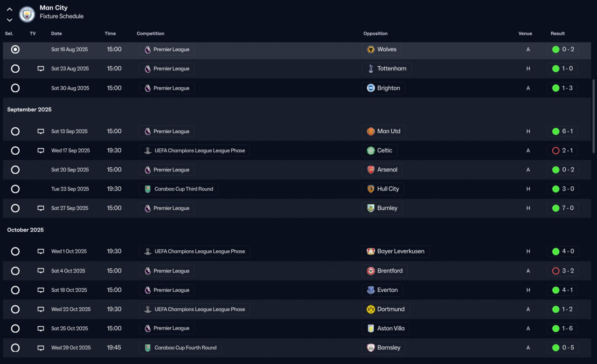Sort fixtures by the Result column header
Image resolution: width=597 pixels, height=364 pixels.
coord(557,34)
